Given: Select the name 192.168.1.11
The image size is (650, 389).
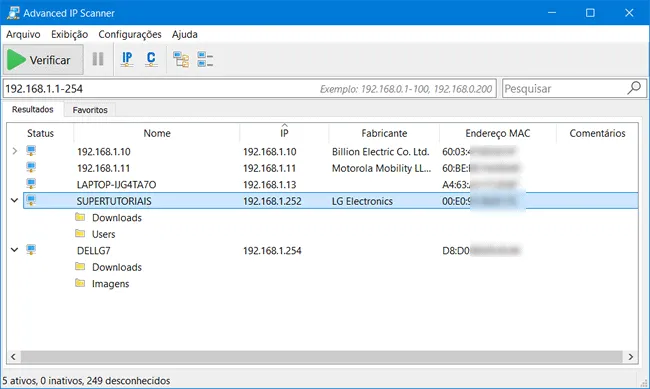Looking at the screenshot, I should pos(104,168).
